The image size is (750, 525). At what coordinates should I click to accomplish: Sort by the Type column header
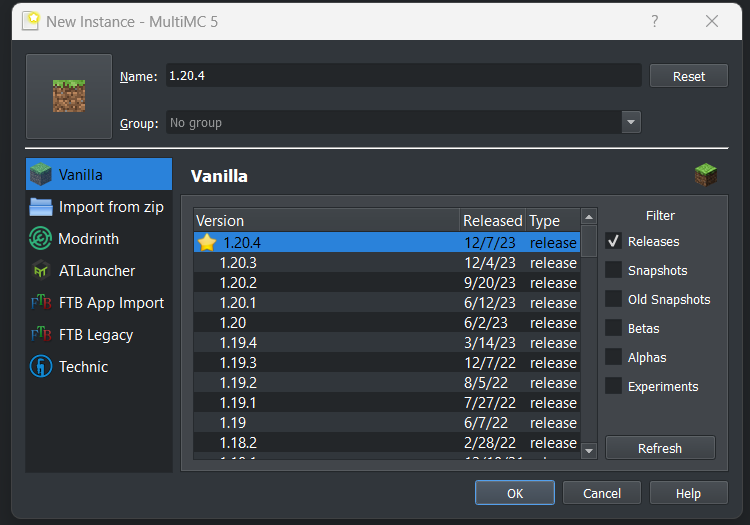[553, 220]
